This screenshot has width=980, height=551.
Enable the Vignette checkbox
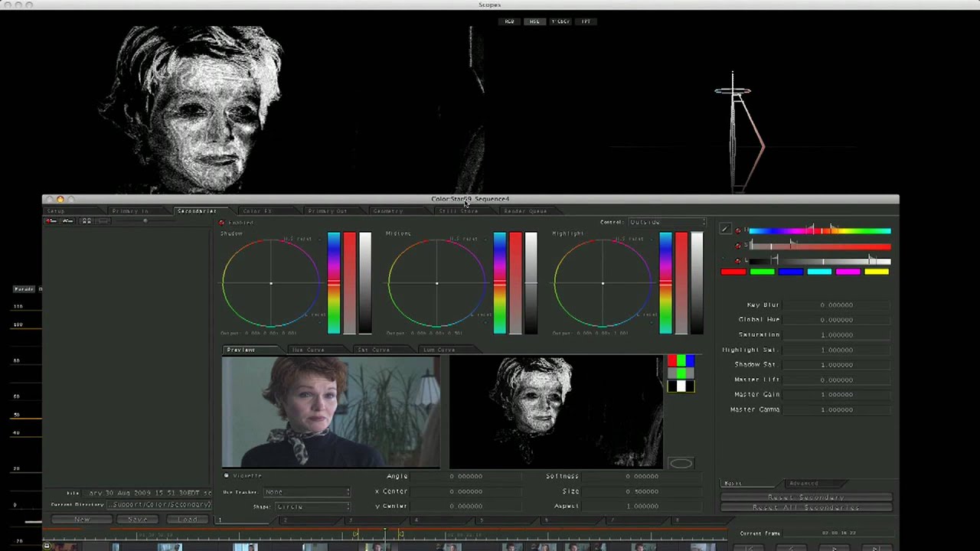(x=227, y=476)
